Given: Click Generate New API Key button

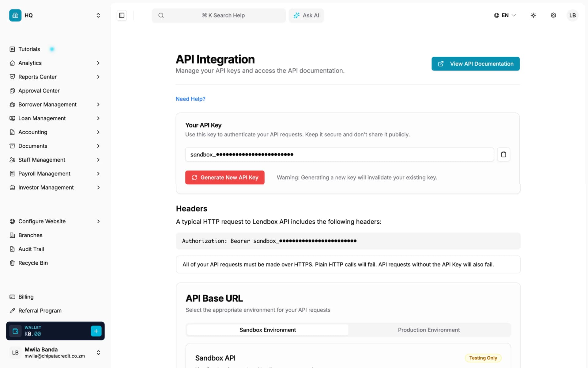Looking at the screenshot, I should [225, 178].
